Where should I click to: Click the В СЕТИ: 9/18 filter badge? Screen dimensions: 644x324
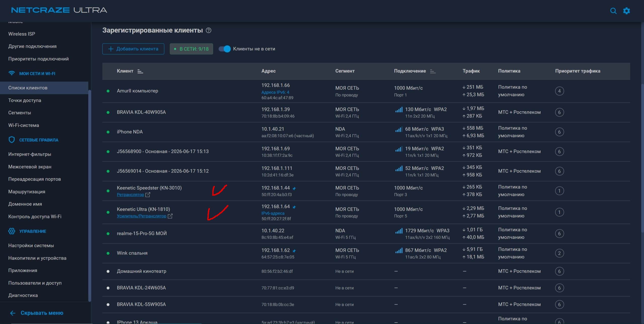click(191, 49)
